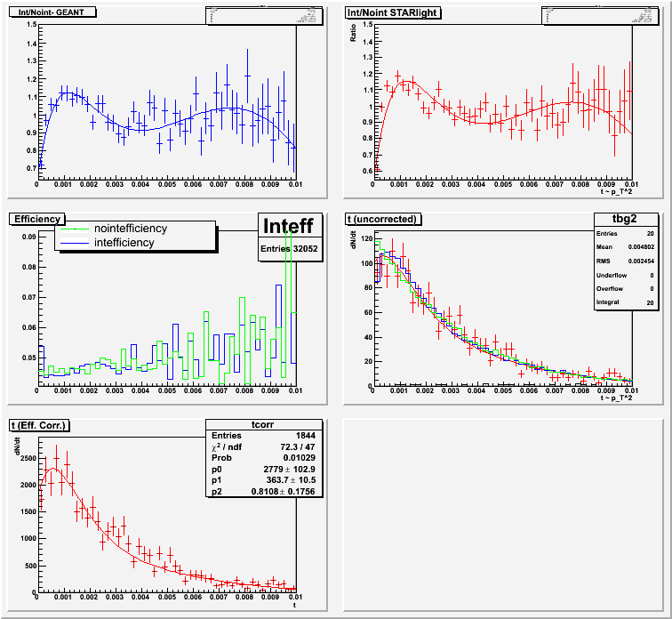Click the "Efficiency" histogram title
Screen dimensions: 672x619
(36, 219)
